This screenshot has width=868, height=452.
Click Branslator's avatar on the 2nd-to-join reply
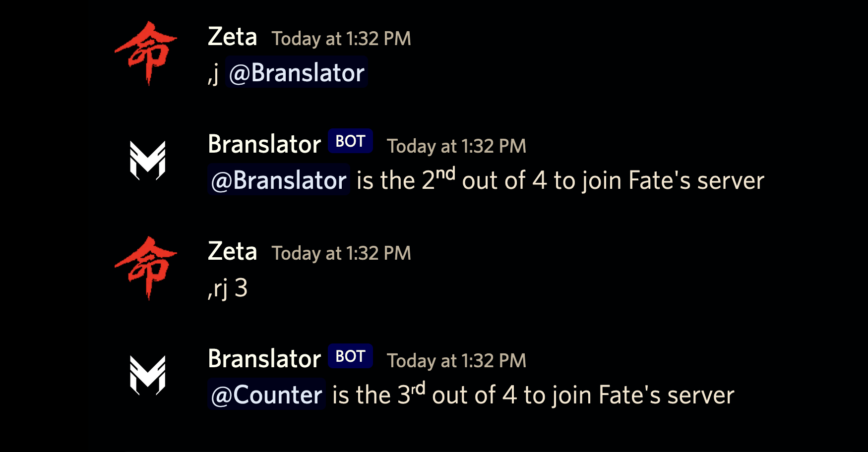[147, 161]
